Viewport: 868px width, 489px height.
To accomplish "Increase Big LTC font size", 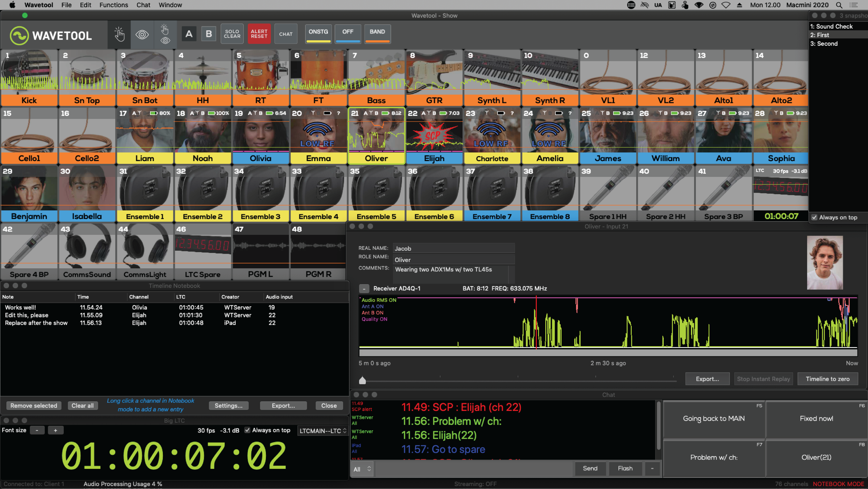I will tap(55, 430).
